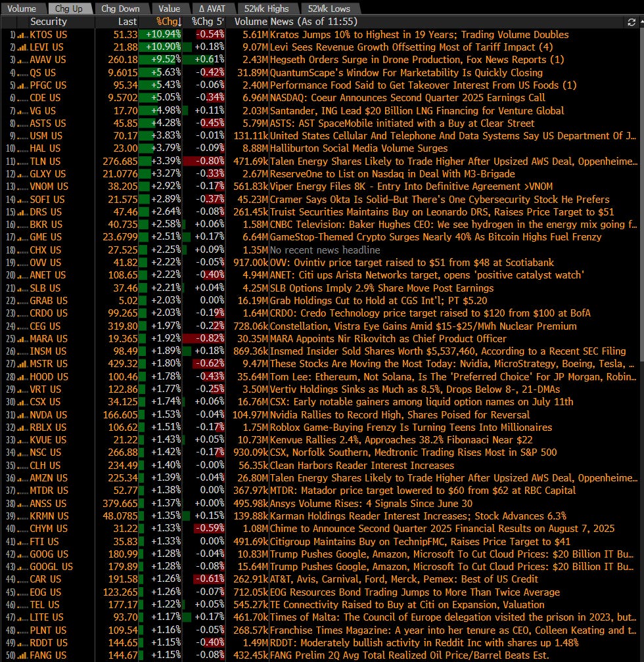Click the chart icon beside LEVI US

coord(22,48)
